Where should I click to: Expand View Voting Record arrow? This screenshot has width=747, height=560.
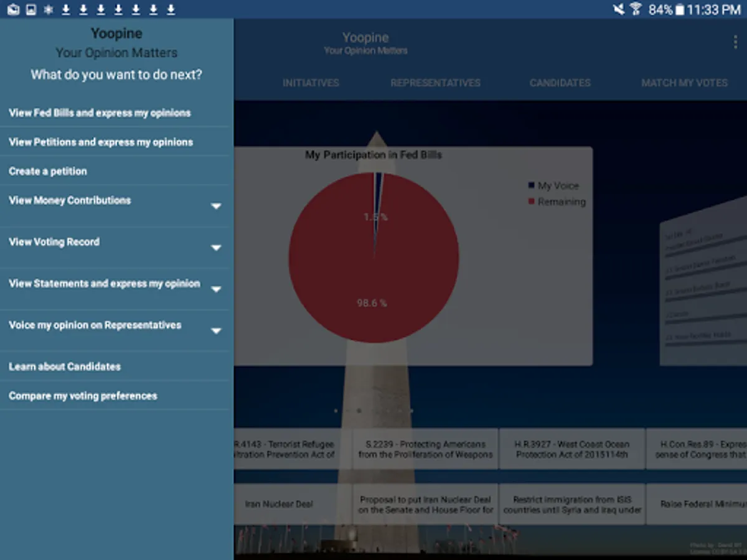coord(216,248)
